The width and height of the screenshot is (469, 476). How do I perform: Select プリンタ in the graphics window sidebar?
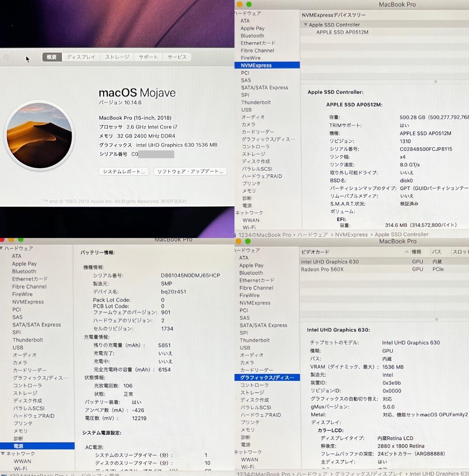250,422
